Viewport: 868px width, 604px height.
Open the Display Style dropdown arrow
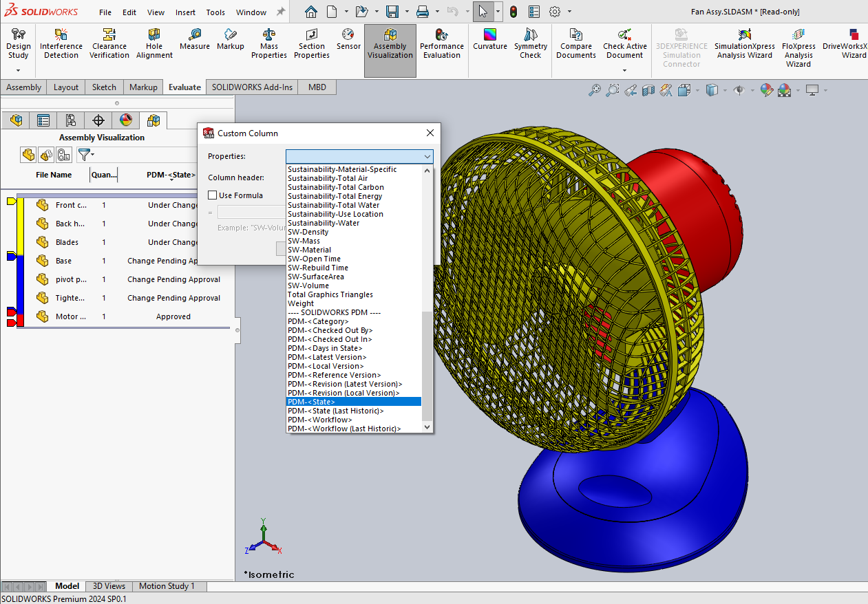725,90
